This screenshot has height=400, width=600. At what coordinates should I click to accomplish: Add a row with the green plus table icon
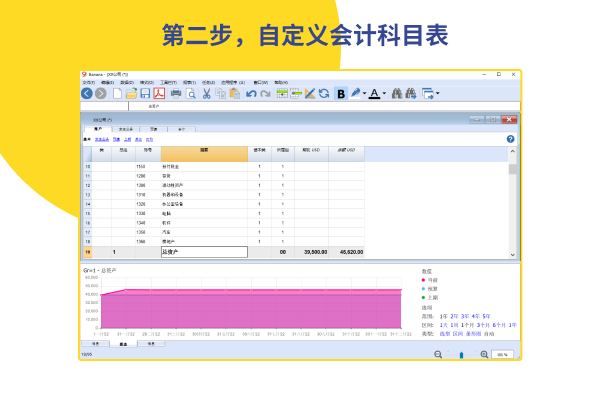click(x=282, y=93)
